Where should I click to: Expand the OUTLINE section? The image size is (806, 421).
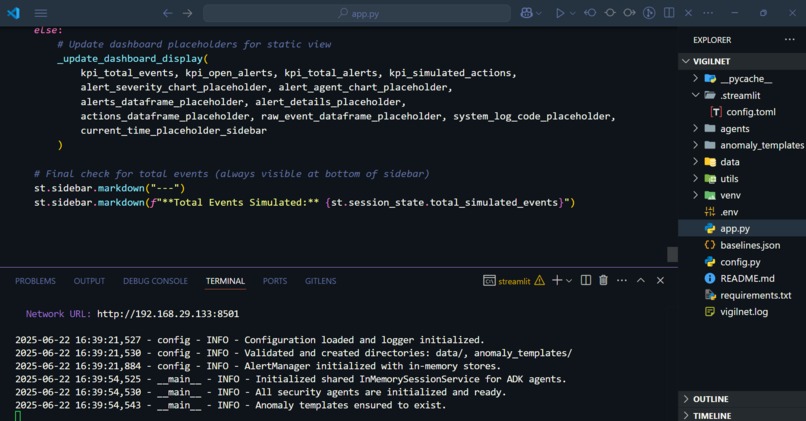(742, 399)
